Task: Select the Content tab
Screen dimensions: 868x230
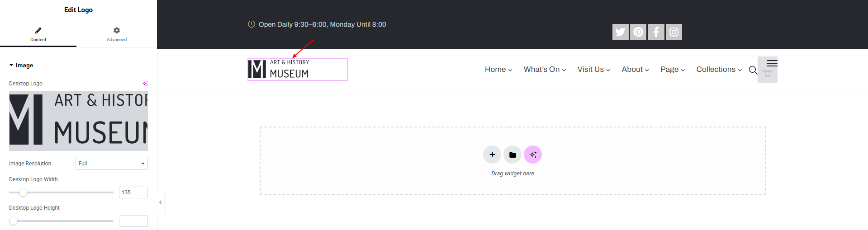Action: [38, 34]
